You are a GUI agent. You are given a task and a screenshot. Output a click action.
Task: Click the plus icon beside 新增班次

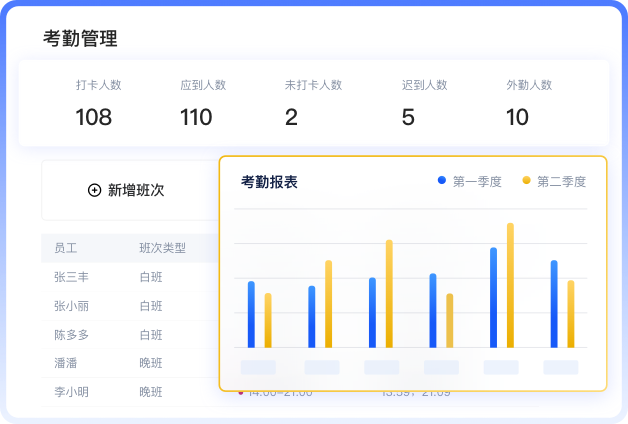coord(95,190)
